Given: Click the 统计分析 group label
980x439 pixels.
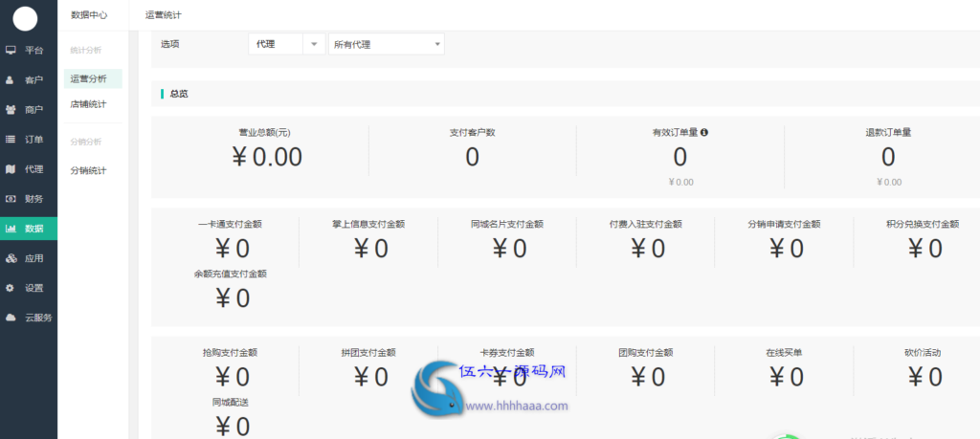Looking at the screenshot, I should click(x=85, y=50).
